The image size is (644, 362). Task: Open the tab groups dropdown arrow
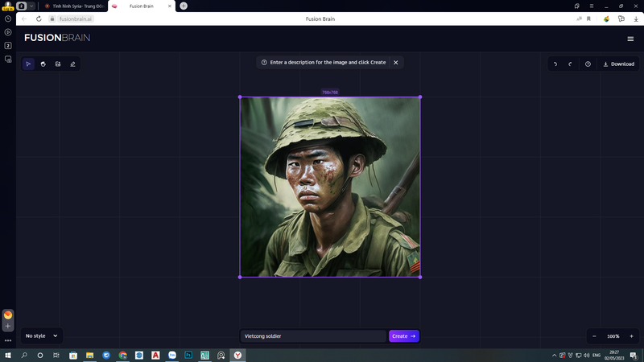coord(31,6)
